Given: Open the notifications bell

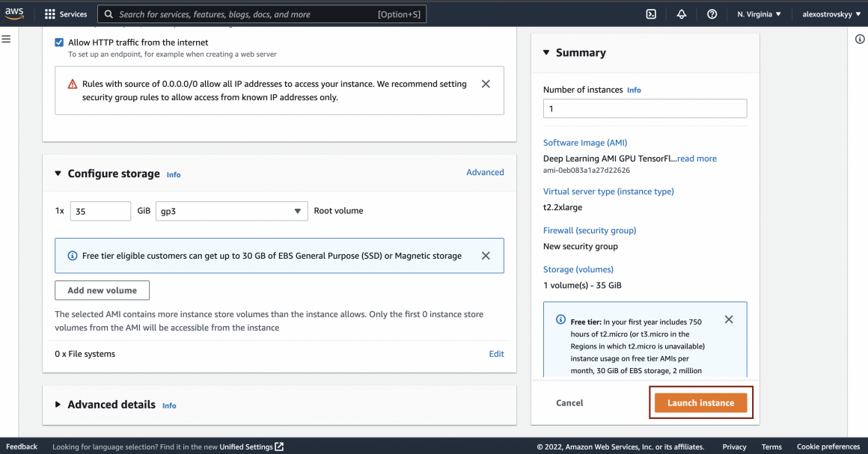Looking at the screenshot, I should [x=682, y=14].
